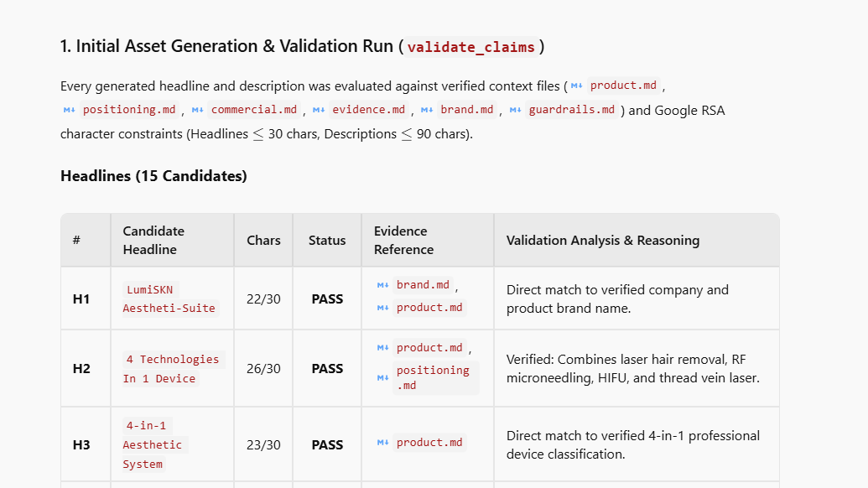Image resolution: width=868 pixels, height=488 pixels.
Task: Open the evidence.md file link
Action: (x=369, y=110)
